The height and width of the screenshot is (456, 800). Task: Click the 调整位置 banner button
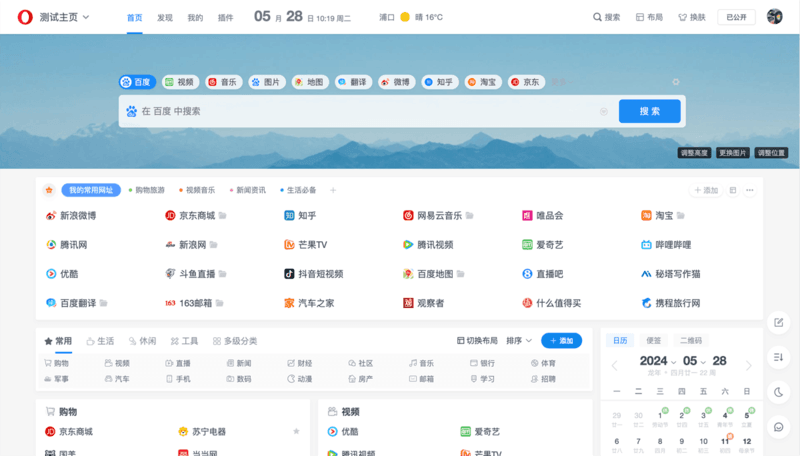click(x=771, y=153)
